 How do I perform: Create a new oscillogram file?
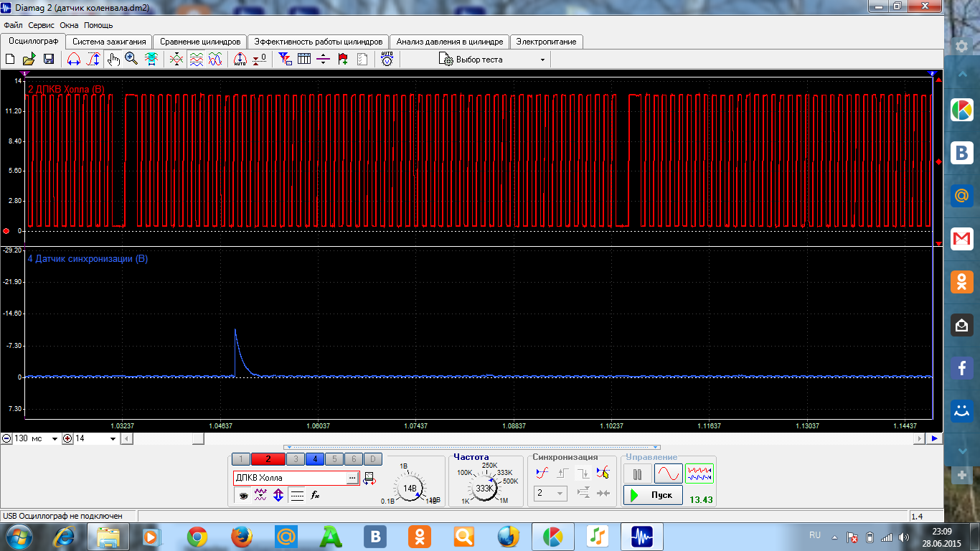coord(10,60)
